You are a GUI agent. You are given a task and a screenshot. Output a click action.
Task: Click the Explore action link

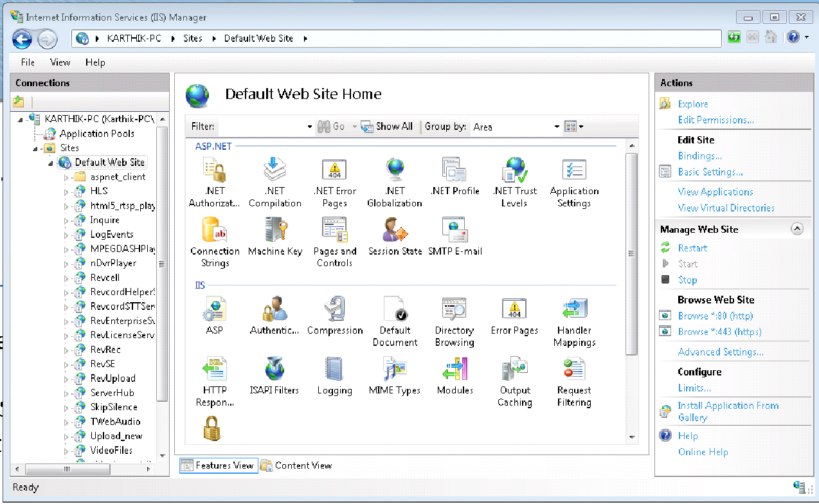pyautogui.click(x=693, y=104)
